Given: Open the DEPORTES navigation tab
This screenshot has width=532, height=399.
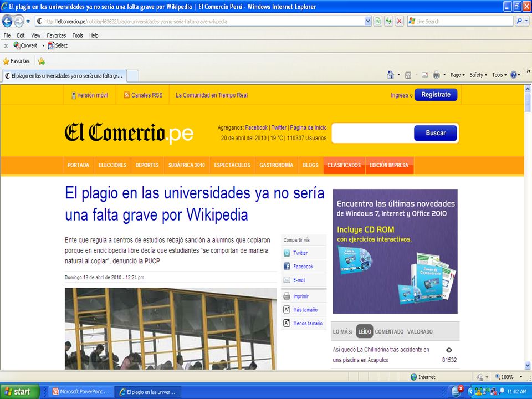Looking at the screenshot, I should 147,165.
